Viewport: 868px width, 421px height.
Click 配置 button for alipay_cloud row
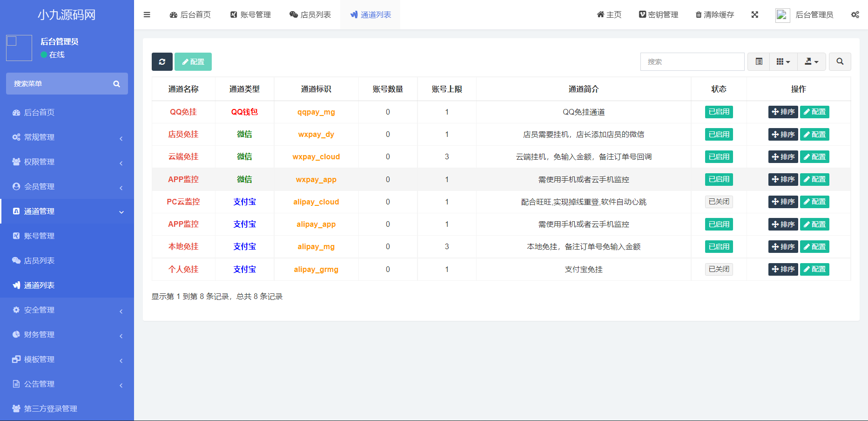814,202
